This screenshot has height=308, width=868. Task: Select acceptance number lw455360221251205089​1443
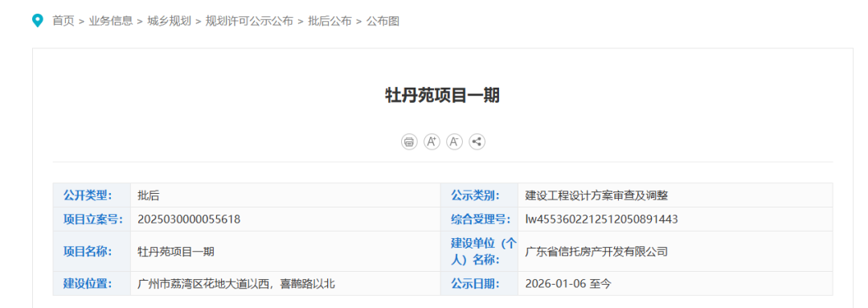click(x=602, y=220)
